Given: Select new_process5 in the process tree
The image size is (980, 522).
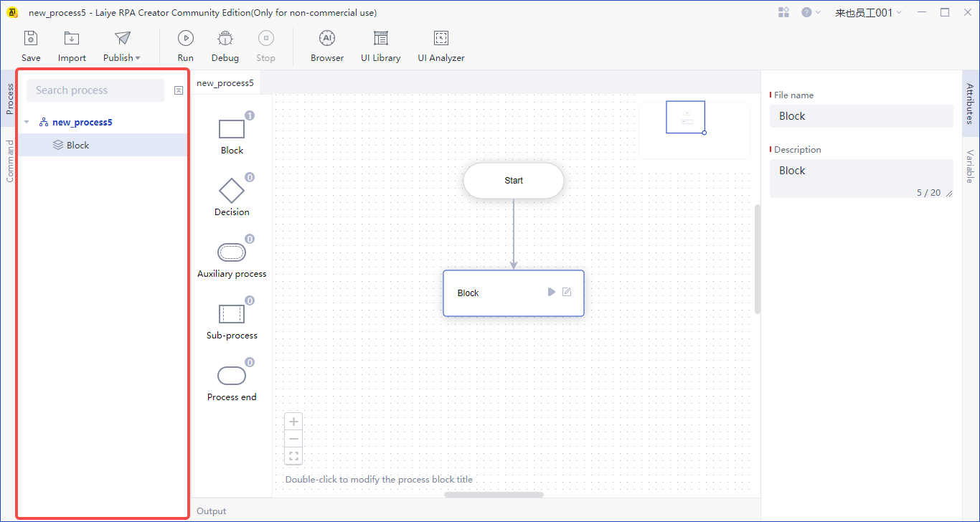Looking at the screenshot, I should 82,122.
